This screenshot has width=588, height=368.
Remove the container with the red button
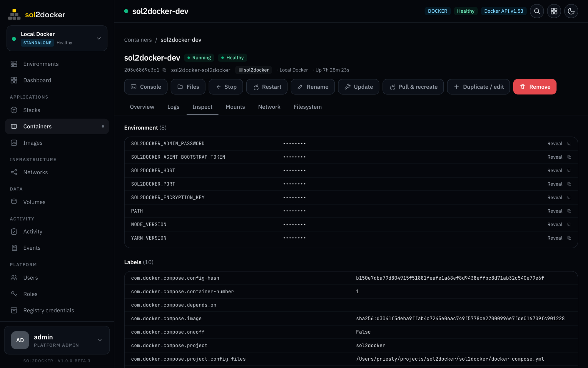(x=535, y=87)
